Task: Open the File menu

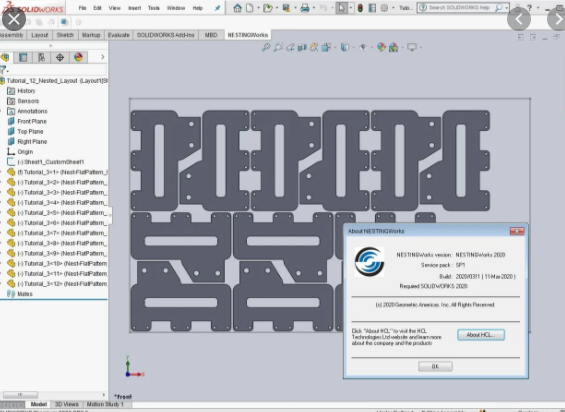Action: coord(83,8)
